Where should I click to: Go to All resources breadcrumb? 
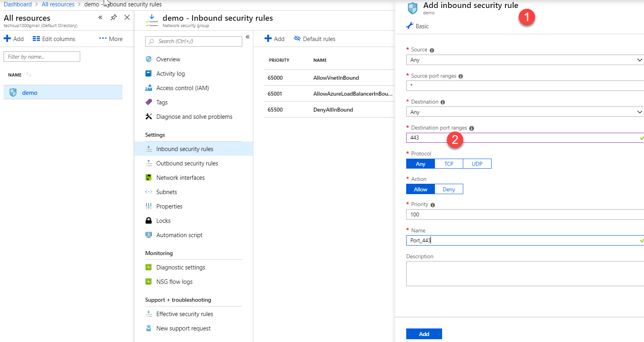(58, 4)
